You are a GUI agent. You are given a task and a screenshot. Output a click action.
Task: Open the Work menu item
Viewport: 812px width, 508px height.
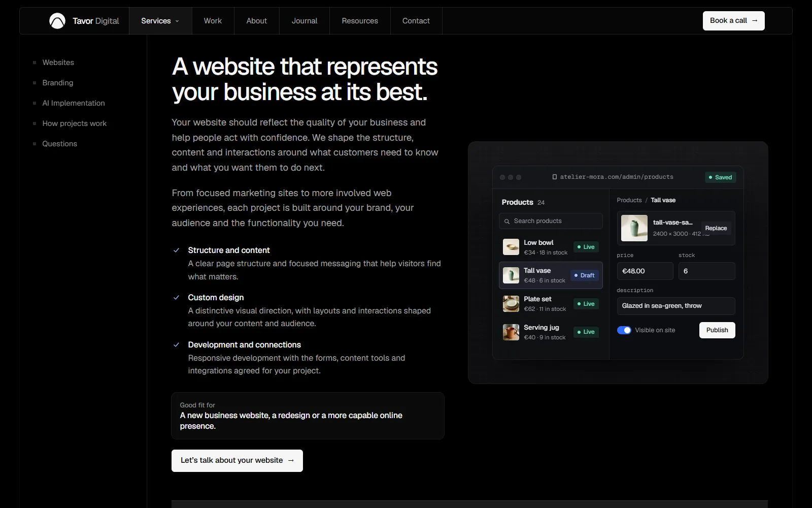pyautogui.click(x=213, y=21)
